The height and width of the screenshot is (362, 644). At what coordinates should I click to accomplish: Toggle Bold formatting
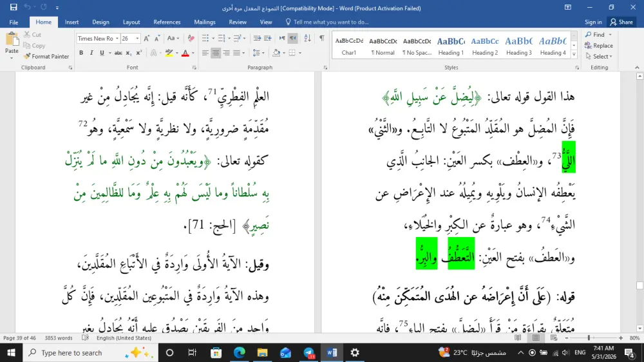(x=81, y=53)
